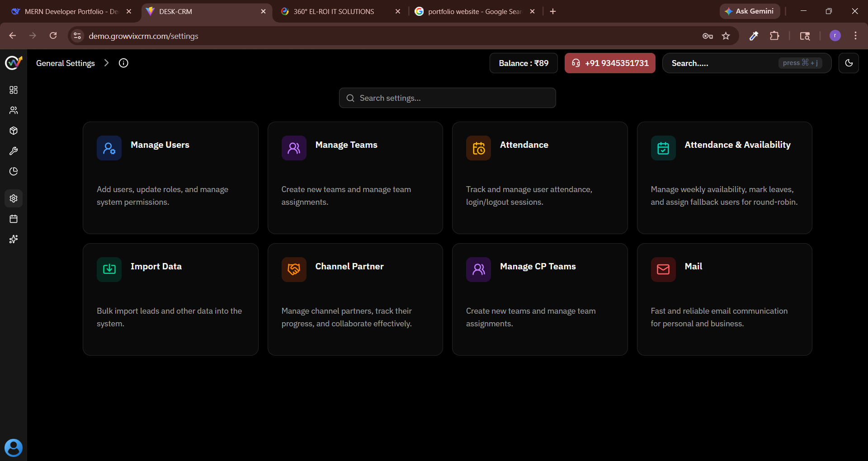Image resolution: width=868 pixels, height=461 pixels.
Task: Click the Import Data download icon
Action: coord(109,269)
